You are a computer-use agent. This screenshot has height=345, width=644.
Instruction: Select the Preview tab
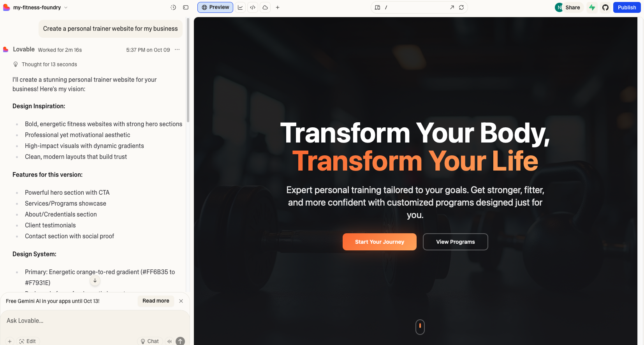tap(215, 7)
